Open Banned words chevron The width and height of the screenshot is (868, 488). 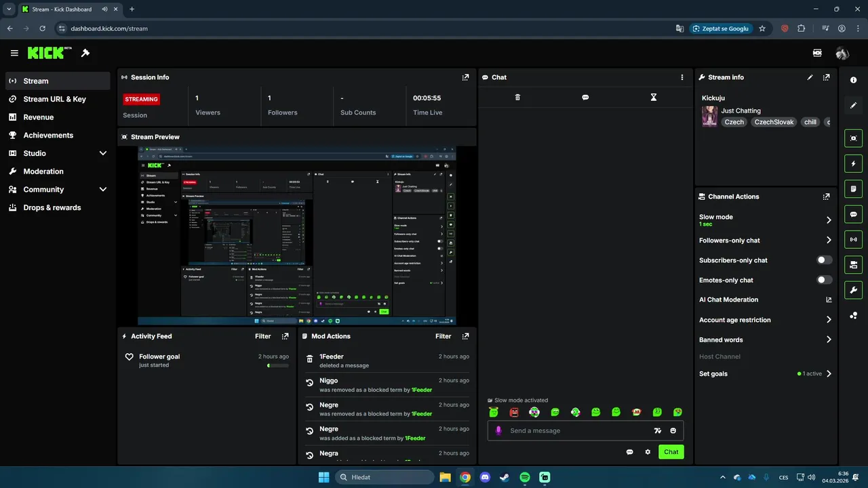pyautogui.click(x=829, y=340)
